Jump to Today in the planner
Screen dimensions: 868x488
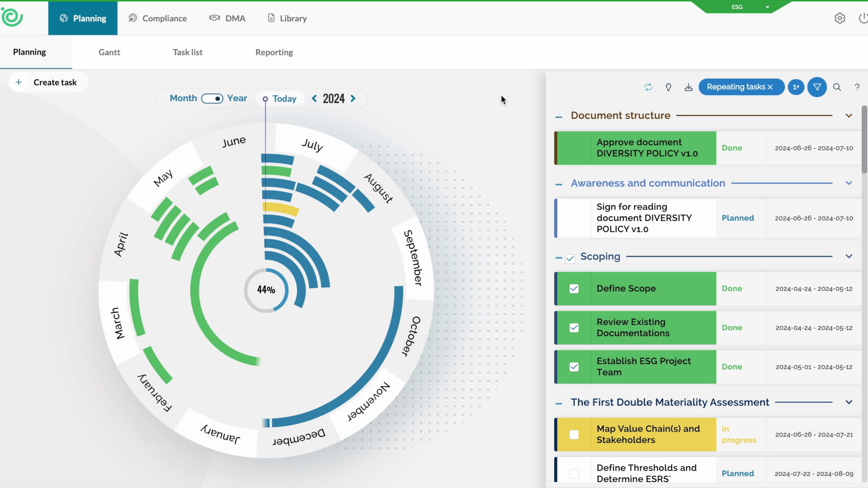(x=280, y=99)
